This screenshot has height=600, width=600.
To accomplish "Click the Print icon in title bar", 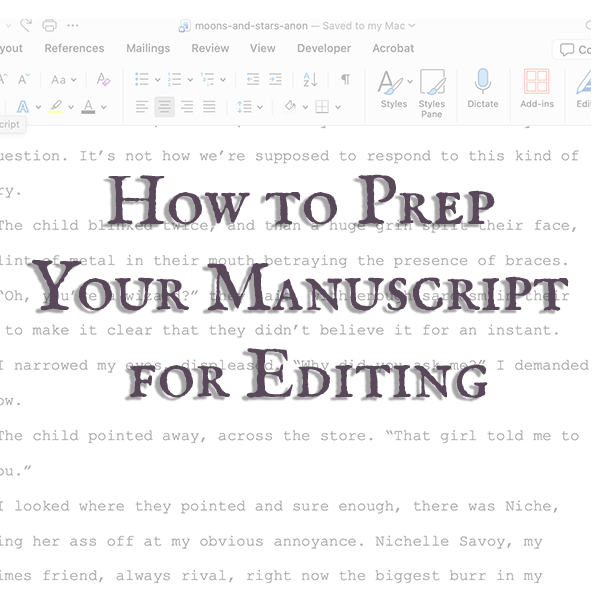I will 49,26.
